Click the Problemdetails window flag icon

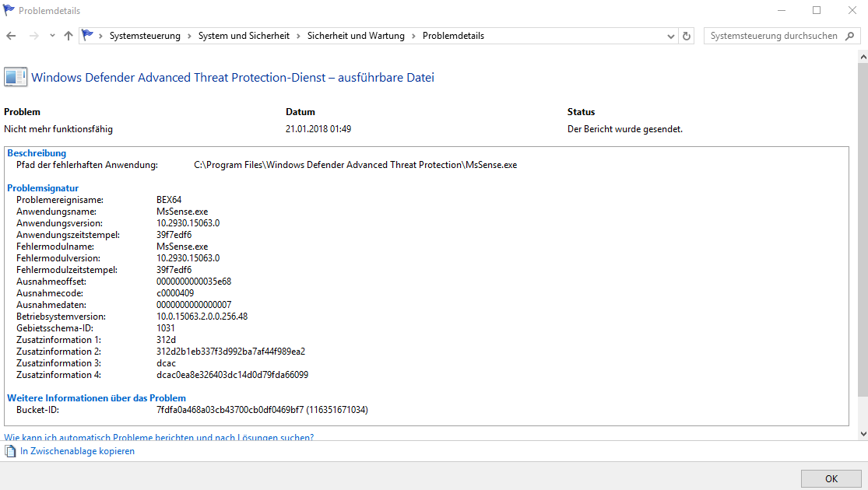tap(9, 10)
